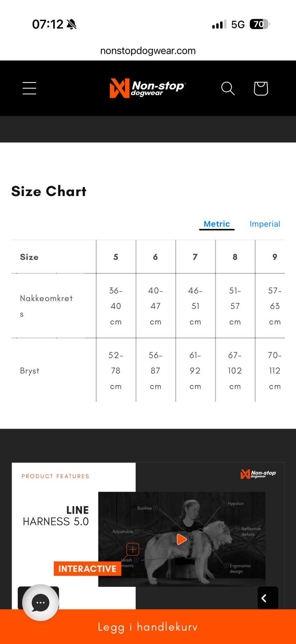Click the orange INTERACTIVE label
The image size is (296, 644).
(87, 568)
